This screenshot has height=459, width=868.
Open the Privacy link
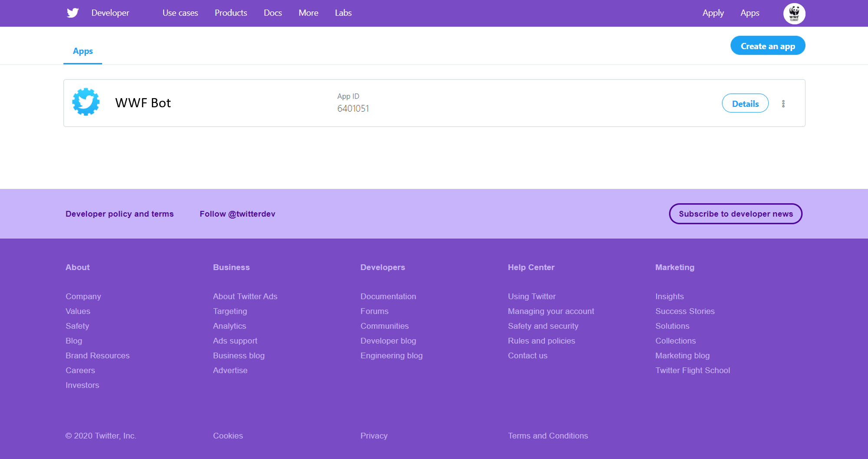374,436
